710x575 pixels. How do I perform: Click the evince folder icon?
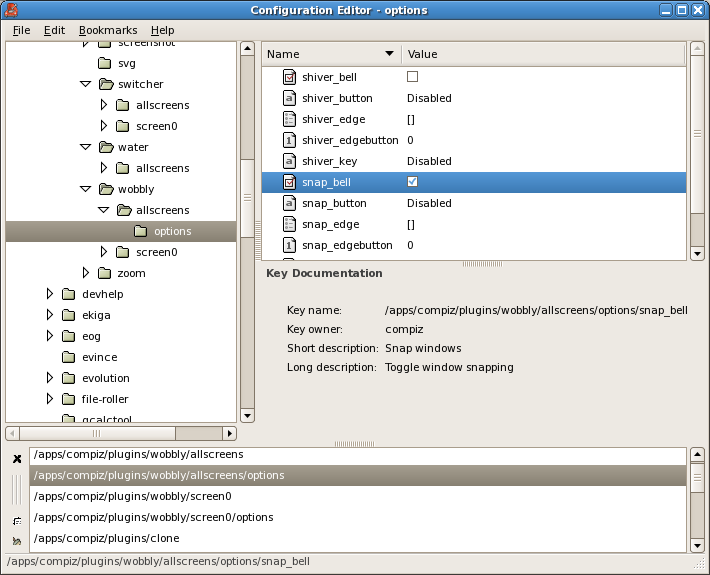[x=68, y=357]
